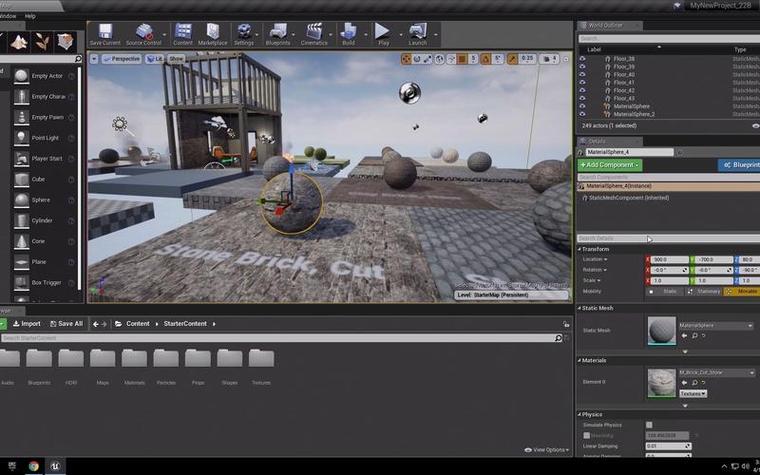Select the rotate gizmo mode in viewport
This screenshot has width=760, height=475.
[417, 59]
